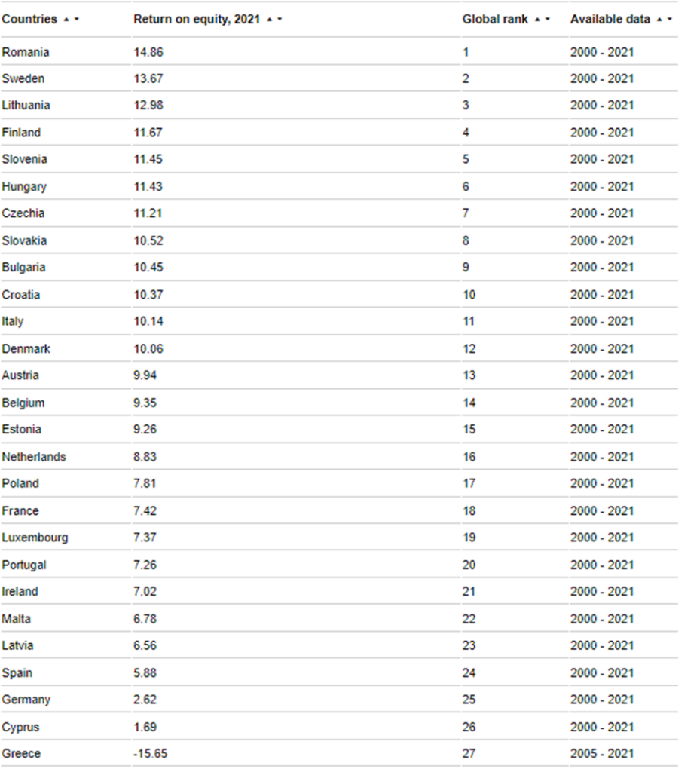The width and height of the screenshot is (700, 772).
Task: Click the Return on equity, 2021 header
Action: (x=196, y=20)
